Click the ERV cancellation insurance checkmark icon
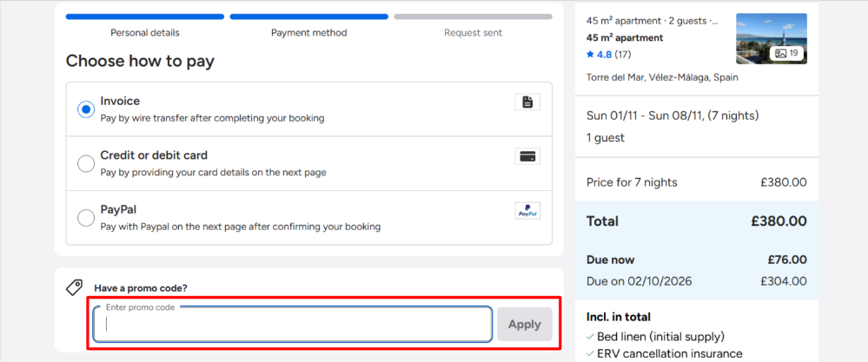The width and height of the screenshot is (868, 362). pos(590,353)
